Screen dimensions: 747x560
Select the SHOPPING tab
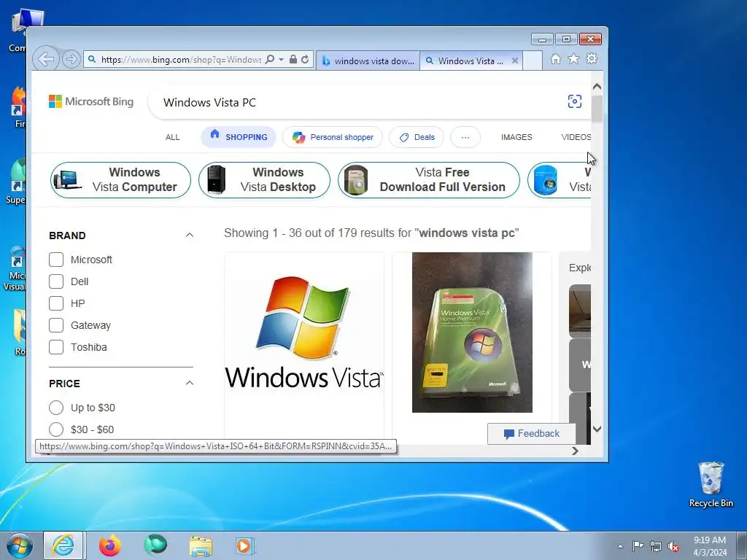239,137
